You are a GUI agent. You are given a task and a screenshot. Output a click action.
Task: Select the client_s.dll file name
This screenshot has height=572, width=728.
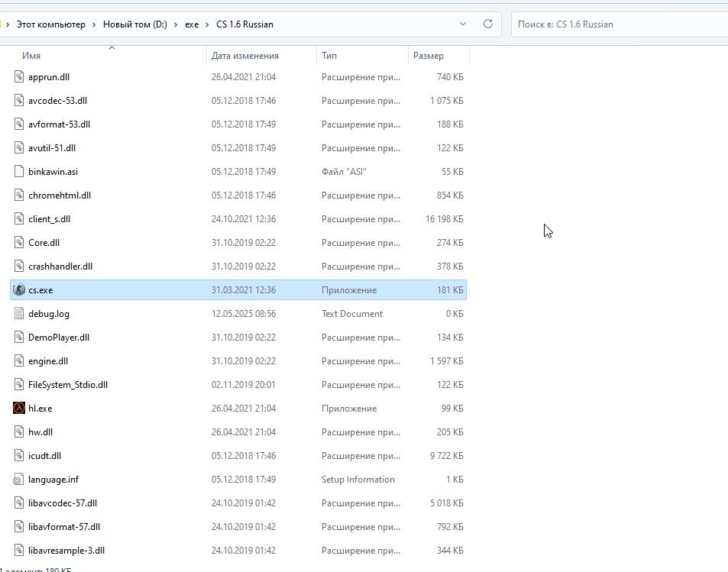(x=49, y=219)
